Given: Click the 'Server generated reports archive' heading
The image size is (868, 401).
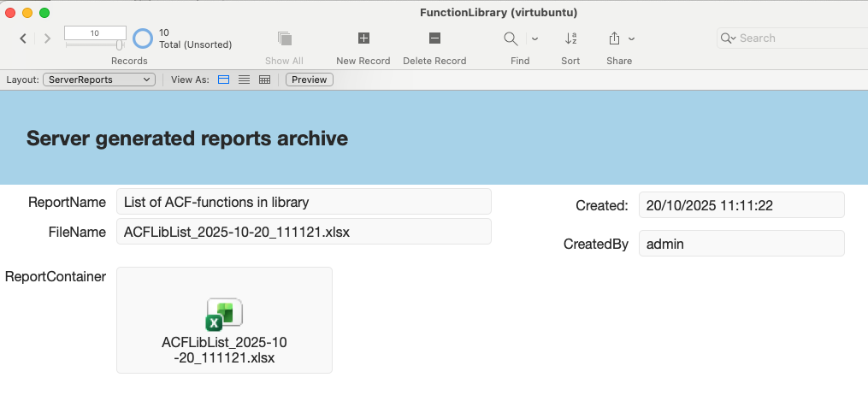Looking at the screenshot, I should [187, 139].
